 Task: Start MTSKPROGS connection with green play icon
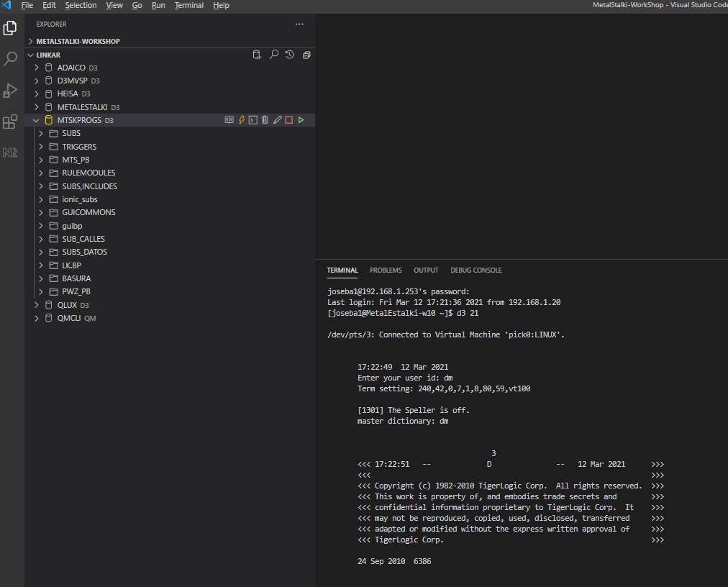tap(301, 120)
